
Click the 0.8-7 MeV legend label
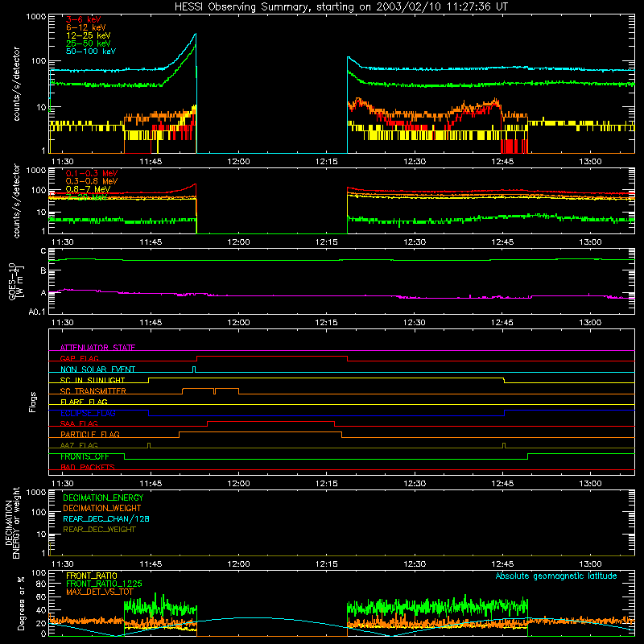coord(88,189)
